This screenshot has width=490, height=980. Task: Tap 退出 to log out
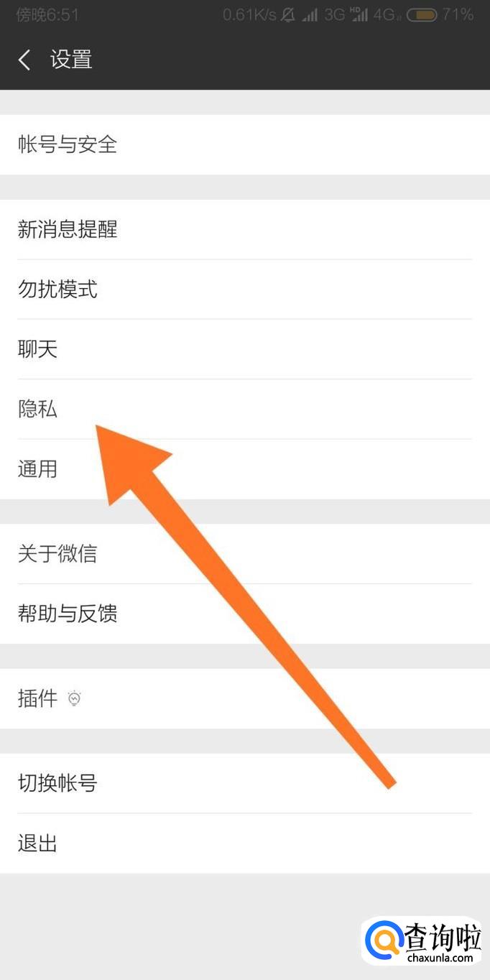245,843
